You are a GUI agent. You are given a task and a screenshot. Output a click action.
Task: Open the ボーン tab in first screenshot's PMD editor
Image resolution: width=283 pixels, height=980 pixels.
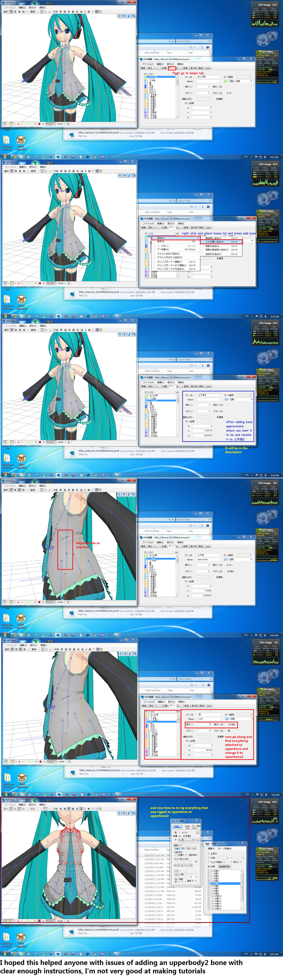tap(172, 68)
